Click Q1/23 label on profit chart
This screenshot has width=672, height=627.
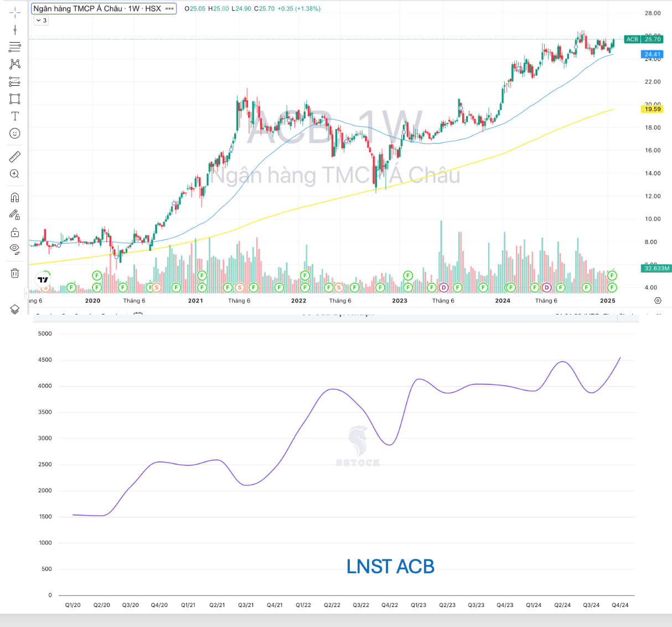(418, 605)
